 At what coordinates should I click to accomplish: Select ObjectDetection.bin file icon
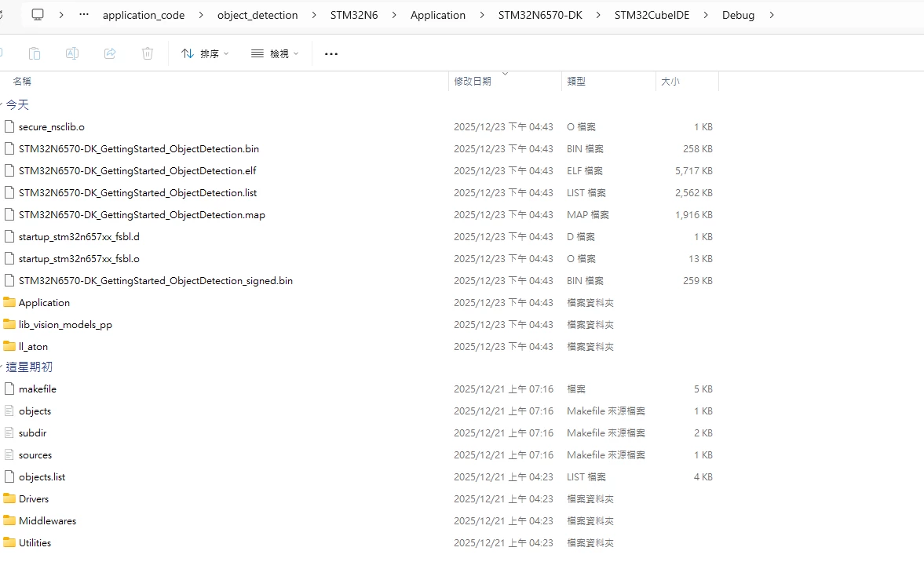9,148
